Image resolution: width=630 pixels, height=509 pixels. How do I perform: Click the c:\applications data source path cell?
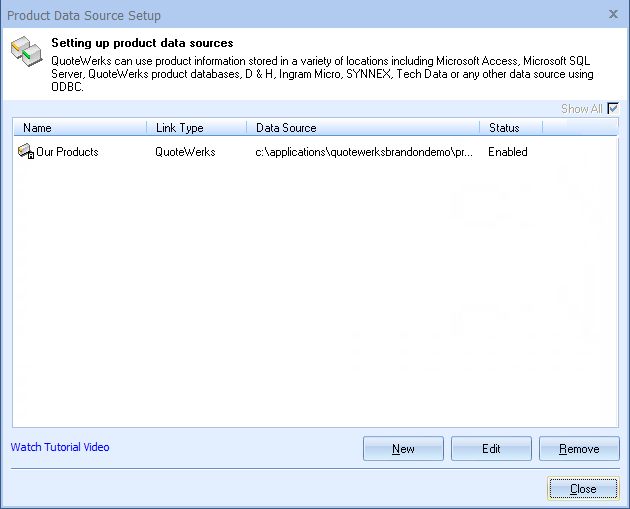pos(364,152)
